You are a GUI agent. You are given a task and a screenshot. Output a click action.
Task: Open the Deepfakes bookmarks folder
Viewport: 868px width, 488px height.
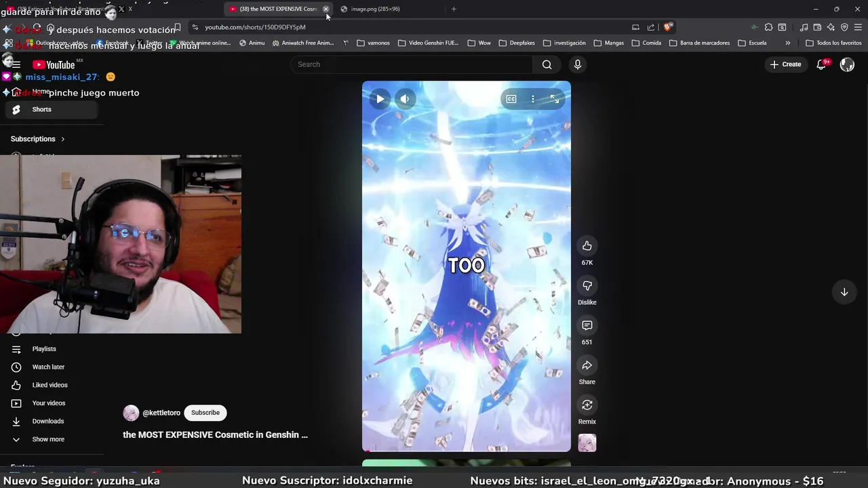coord(517,43)
